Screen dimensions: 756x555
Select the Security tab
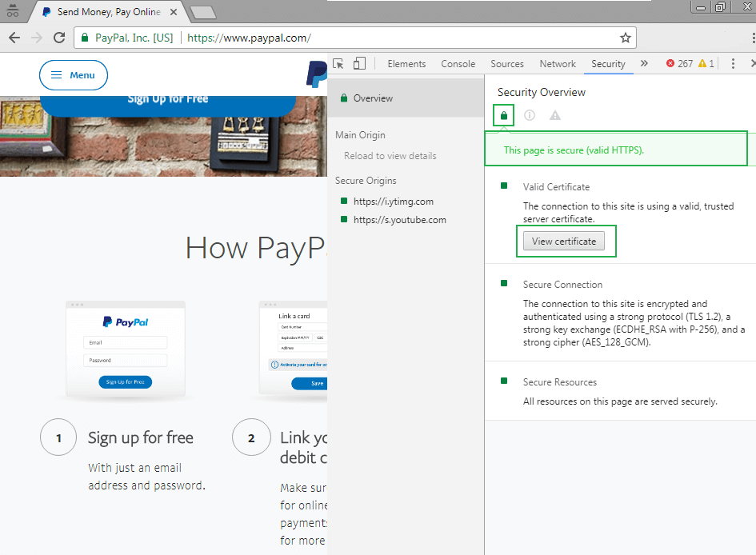tap(609, 64)
